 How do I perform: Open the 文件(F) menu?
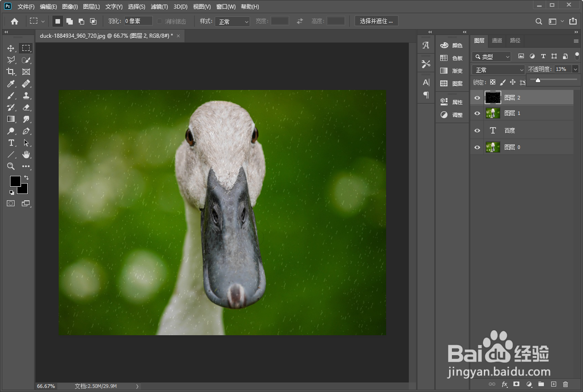click(x=26, y=7)
